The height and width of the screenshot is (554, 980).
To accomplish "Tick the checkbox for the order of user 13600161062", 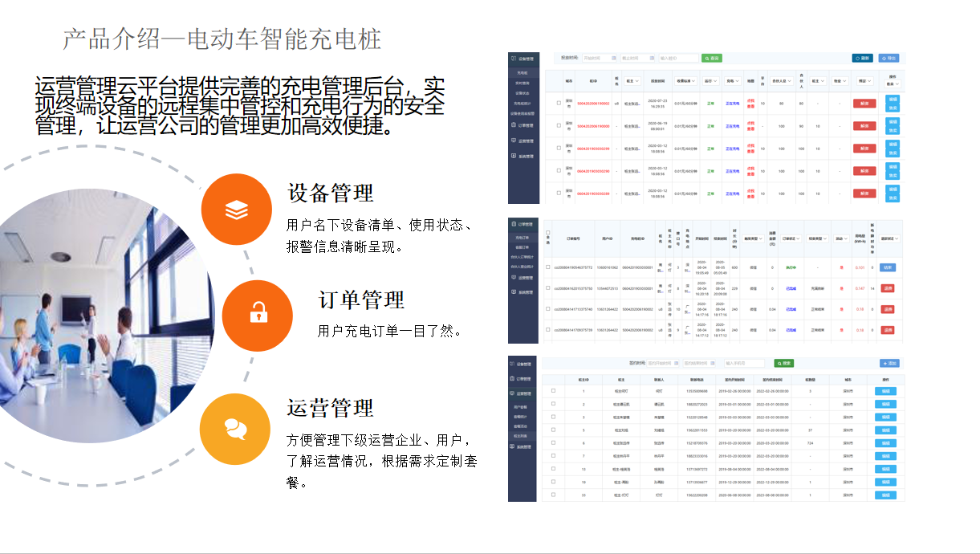I will tap(548, 267).
